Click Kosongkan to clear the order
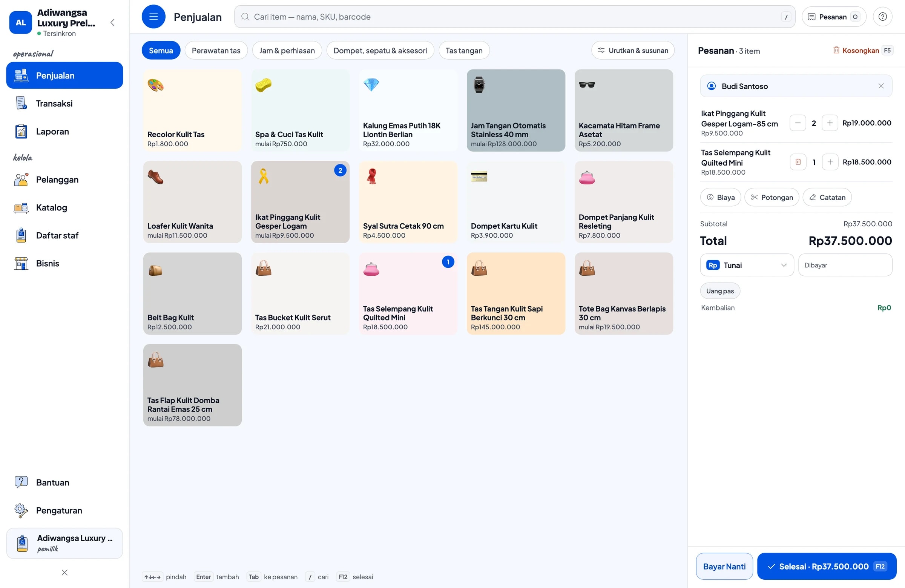 pyautogui.click(x=862, y=51)
